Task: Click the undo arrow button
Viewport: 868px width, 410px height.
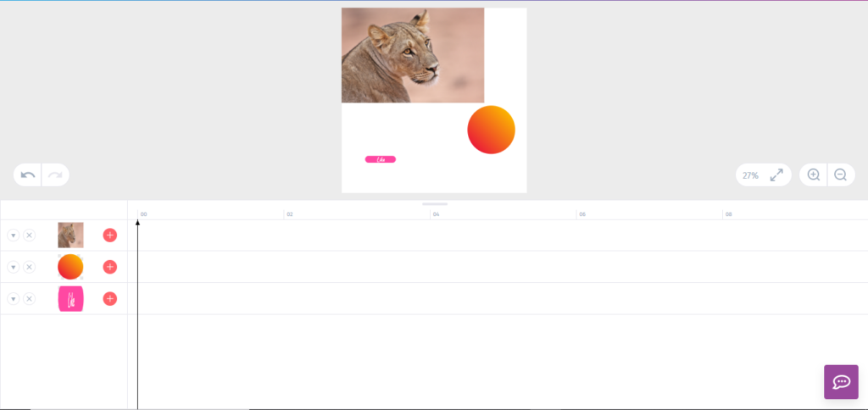Action: pos(28,175)
